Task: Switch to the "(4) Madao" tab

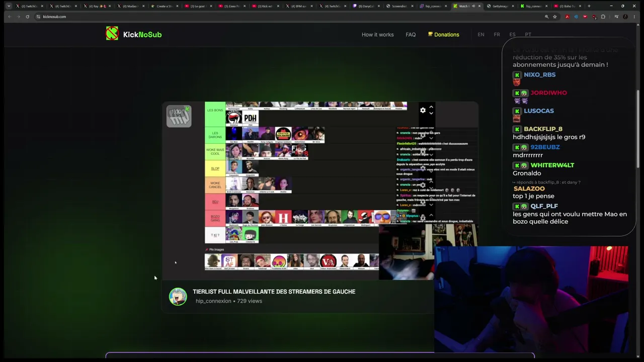Action: pyautogui.click(x=131, y=6)
